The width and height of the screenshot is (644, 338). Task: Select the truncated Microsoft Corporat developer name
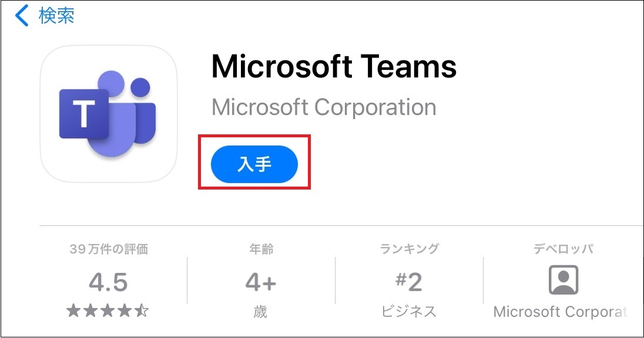560,311
